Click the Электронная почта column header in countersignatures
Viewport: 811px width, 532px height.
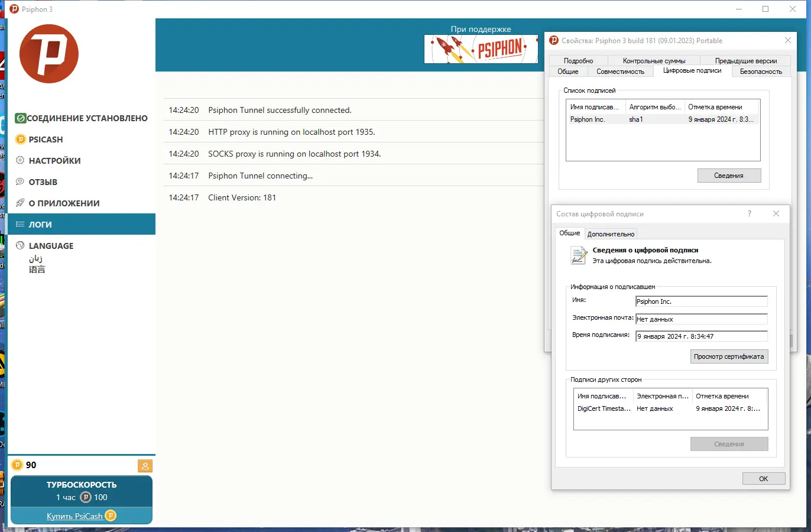coord(663,396)
